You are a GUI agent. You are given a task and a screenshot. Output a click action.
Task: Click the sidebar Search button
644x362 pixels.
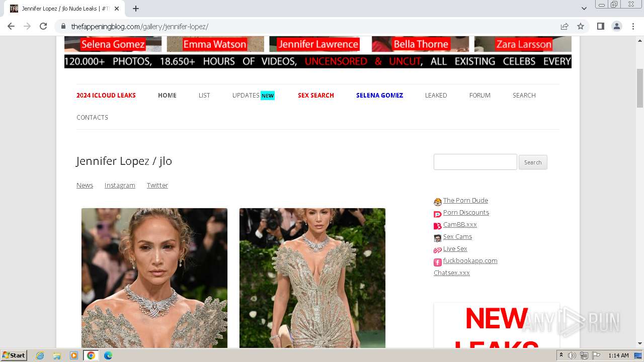[533, 162]
